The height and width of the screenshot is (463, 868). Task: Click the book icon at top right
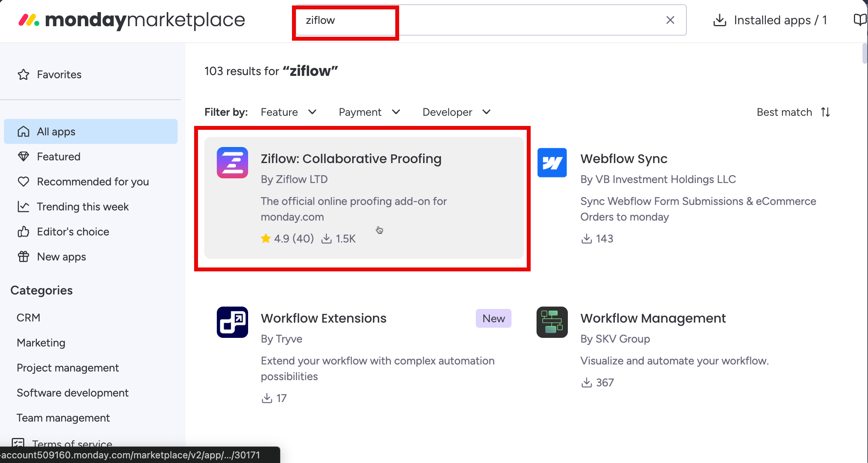pos(859,20)
